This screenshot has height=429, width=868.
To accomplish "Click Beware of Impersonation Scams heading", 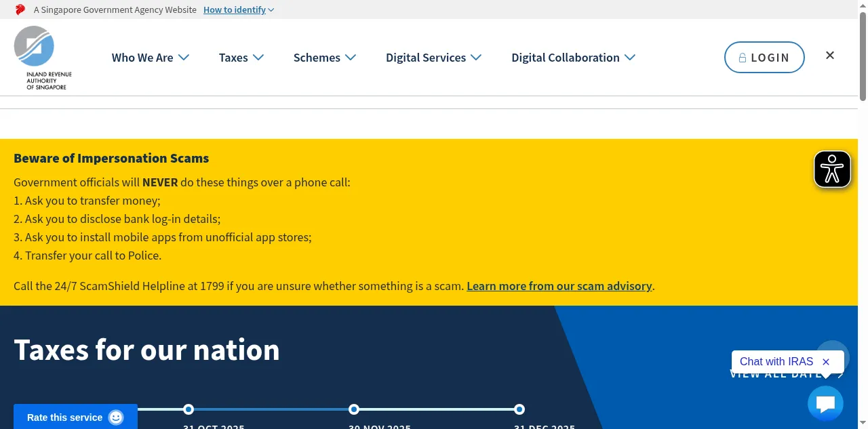I will point(111,158).
